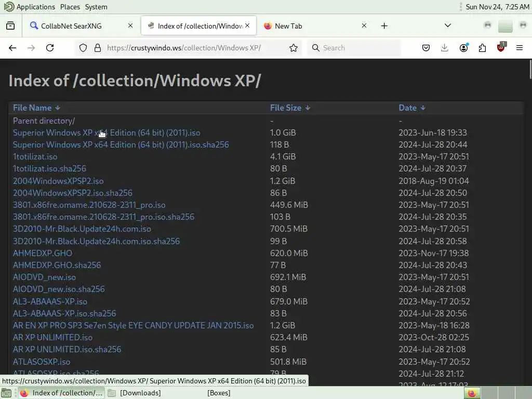Download AL3-ABAAAS-XP.iso
The width and height of the screenshot is (532, 399).
pos(50,301)
